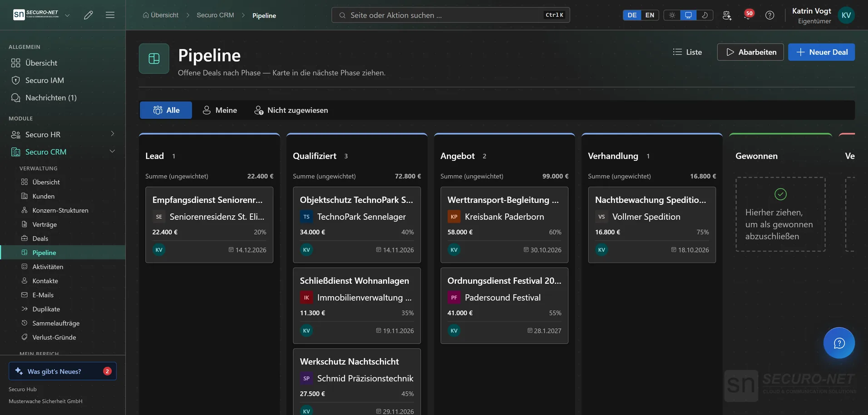Select the Meine filter tab
This screenshot has height=415, width=868.
click(220, 110)
